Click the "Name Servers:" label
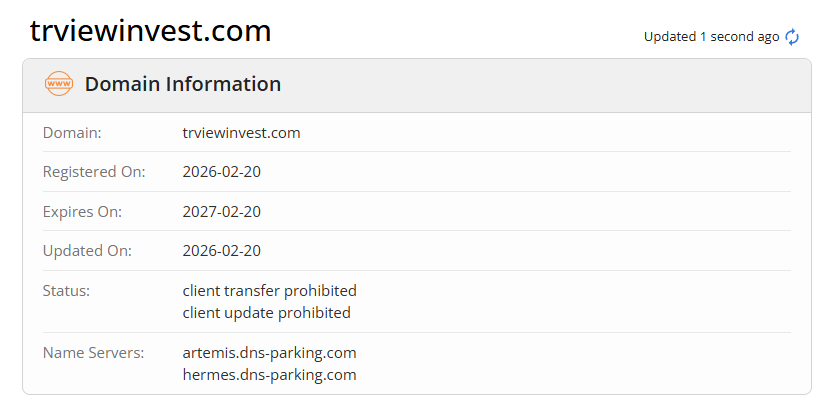Viewport: 836px width, 407px height. click(94, 353)
